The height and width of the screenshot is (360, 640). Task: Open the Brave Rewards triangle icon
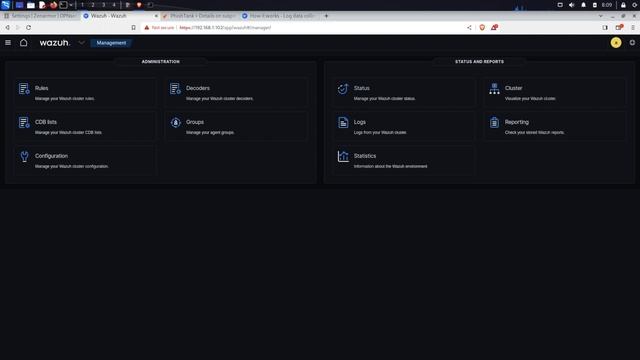tap(494, 28)
